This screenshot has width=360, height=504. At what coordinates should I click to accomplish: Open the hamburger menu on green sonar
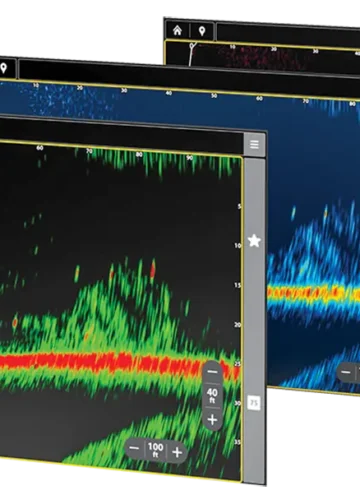click(x=254, y=144)
